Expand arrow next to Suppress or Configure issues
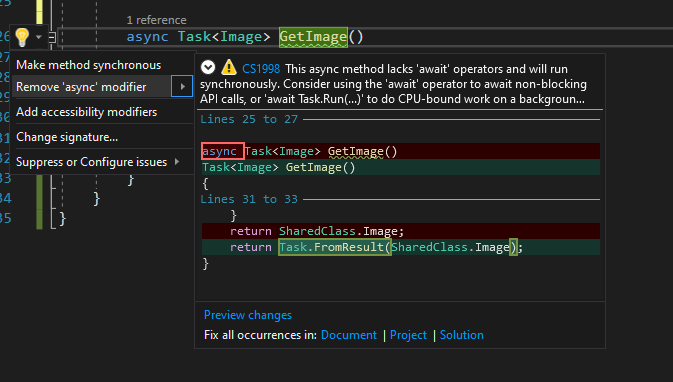The height and width of the screenshot is (382, 673). coord(177,162)
